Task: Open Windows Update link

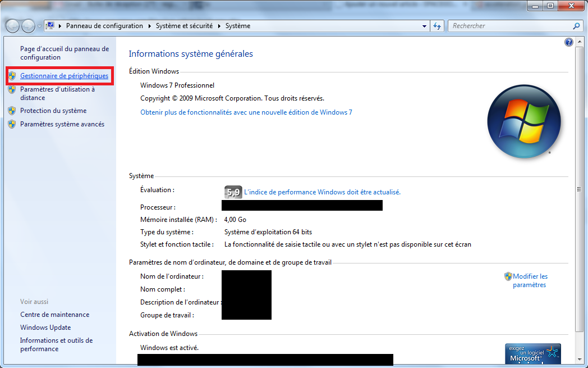Action: (45, 328)
